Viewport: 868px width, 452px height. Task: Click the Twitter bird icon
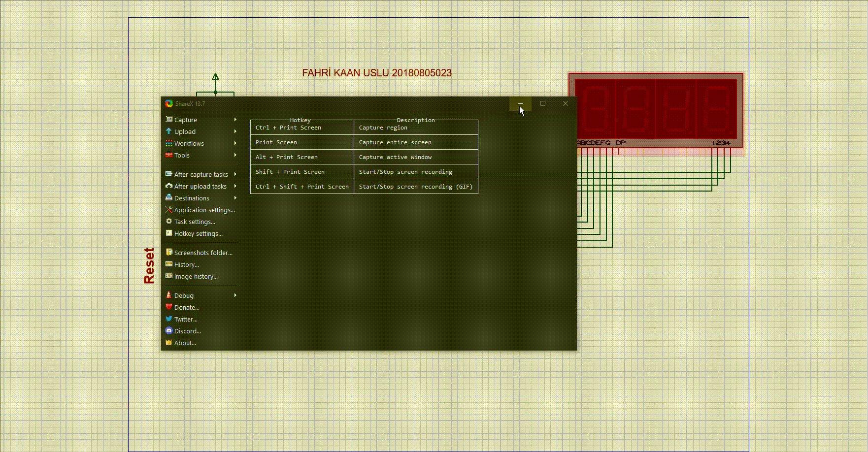point(169,319)
